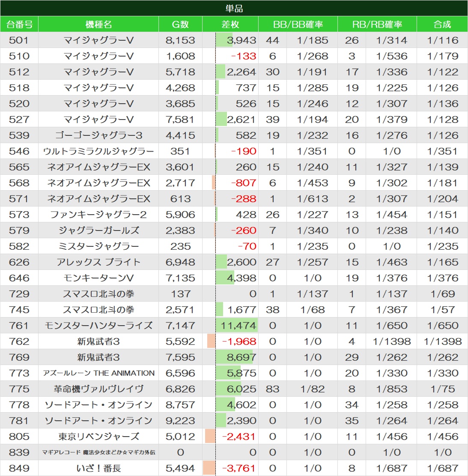Click the 差枚 value 11,474

pos(238,326)
